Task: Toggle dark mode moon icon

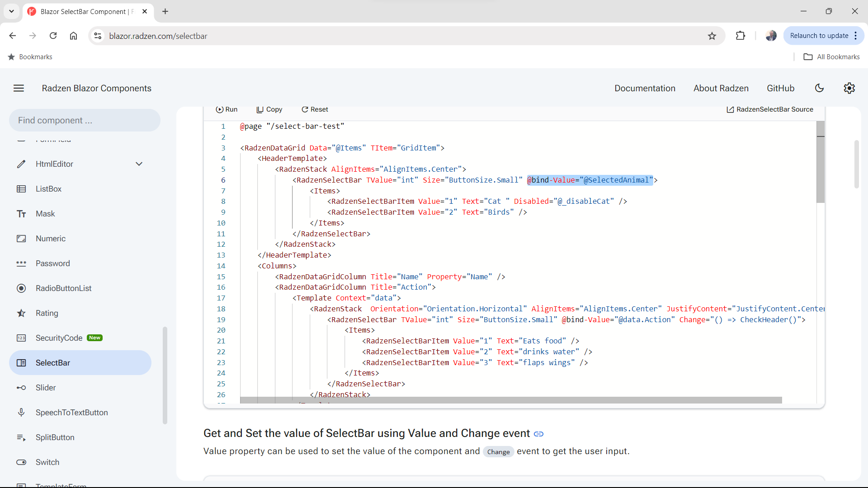Action: [820, 88]
